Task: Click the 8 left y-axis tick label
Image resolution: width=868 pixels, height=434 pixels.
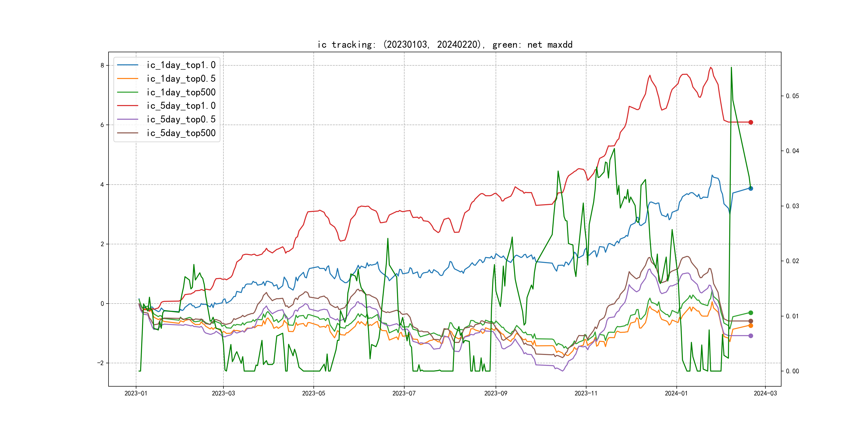Action: coord(102,65)
